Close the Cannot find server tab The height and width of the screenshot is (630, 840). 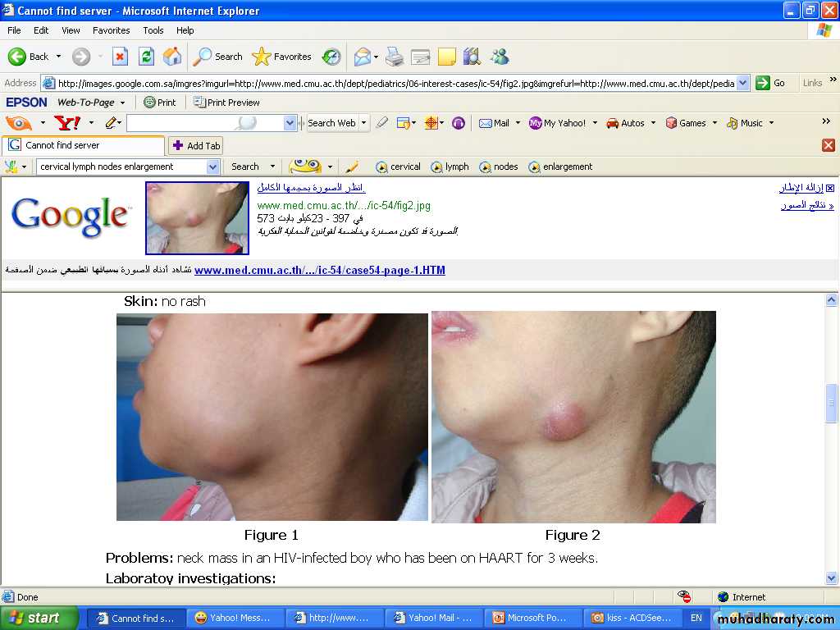pos(829,145)
